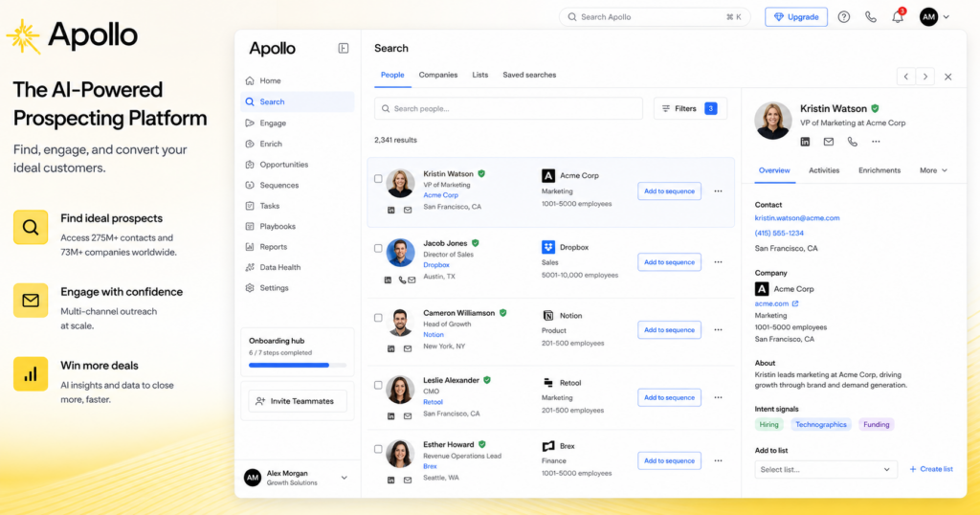This screenshot has width=980, height=515.
Task: Open kristin.watson@acme.com email link
Action: click(797, 218)
